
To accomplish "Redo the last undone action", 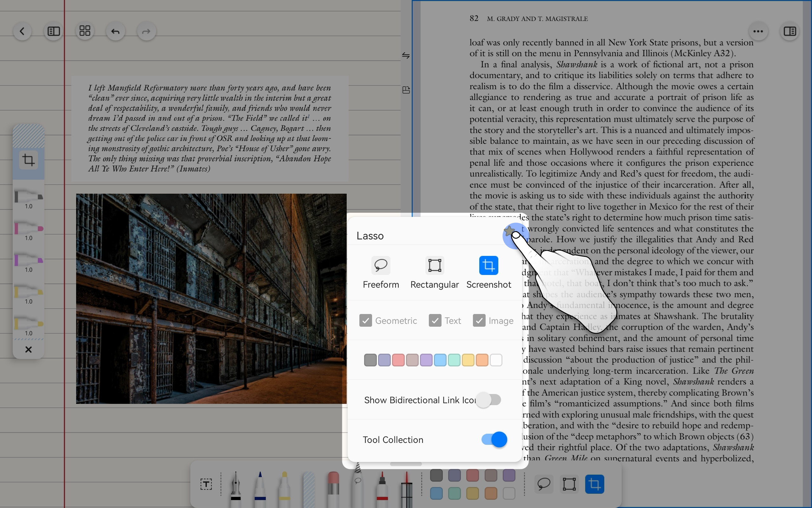I will (146, 31).
